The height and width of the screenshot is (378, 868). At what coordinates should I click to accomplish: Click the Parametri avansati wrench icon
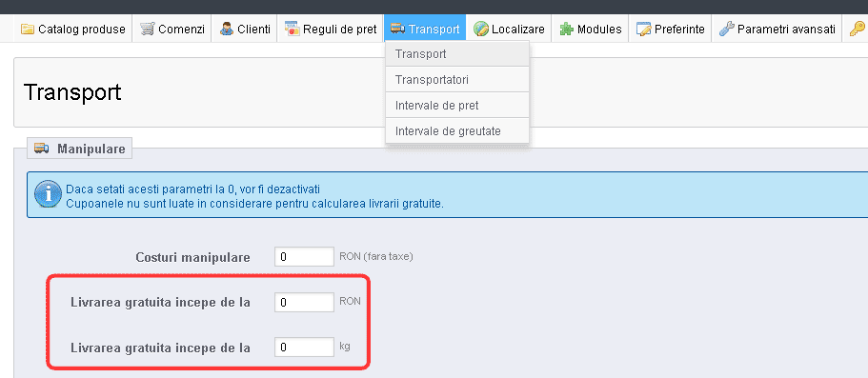(x=726, y=29)
